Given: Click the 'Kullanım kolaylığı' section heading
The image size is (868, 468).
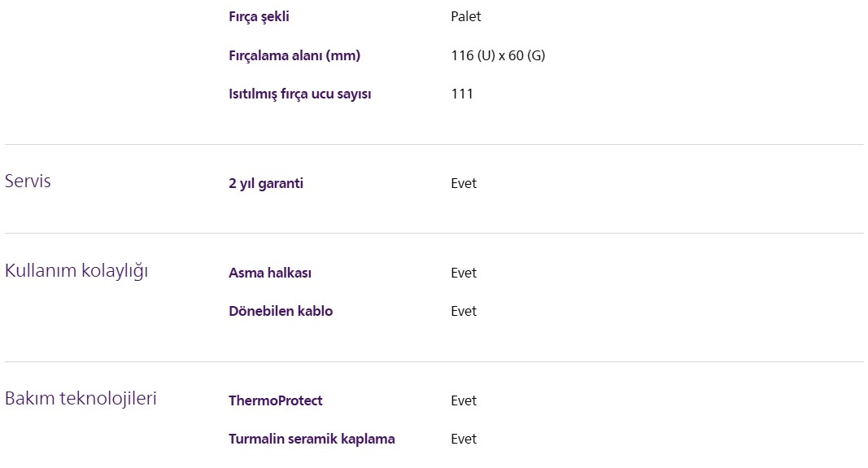Looking at the screenshot, I should tap(76, 271).
